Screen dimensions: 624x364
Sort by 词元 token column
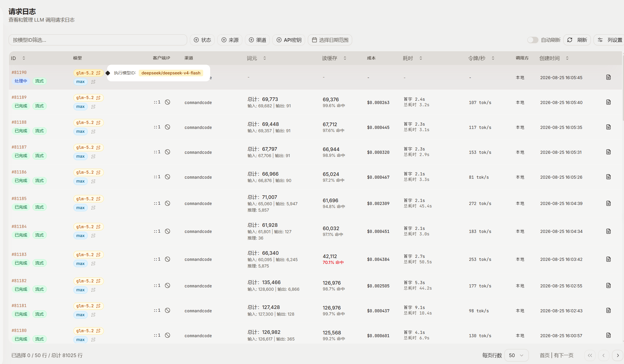(x=256, y=58)
